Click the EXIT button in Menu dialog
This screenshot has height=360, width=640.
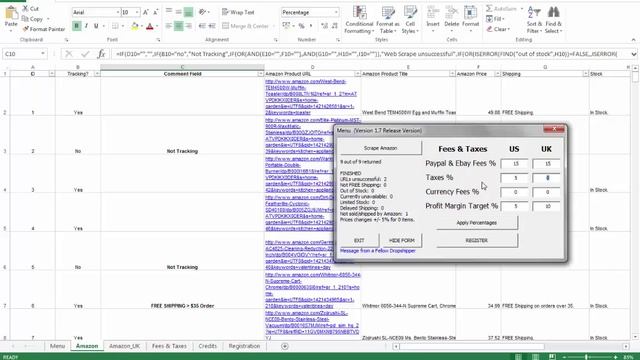point(359,240)
